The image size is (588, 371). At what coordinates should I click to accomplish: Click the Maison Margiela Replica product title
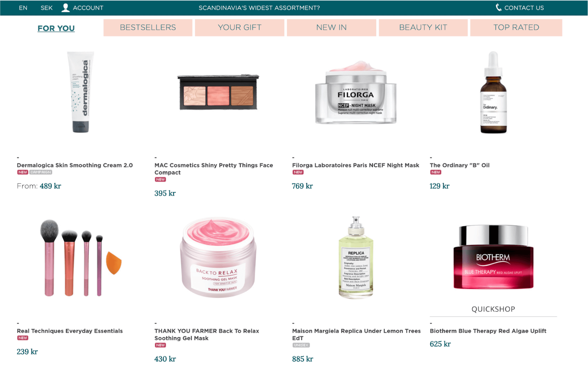click(356, 334)
